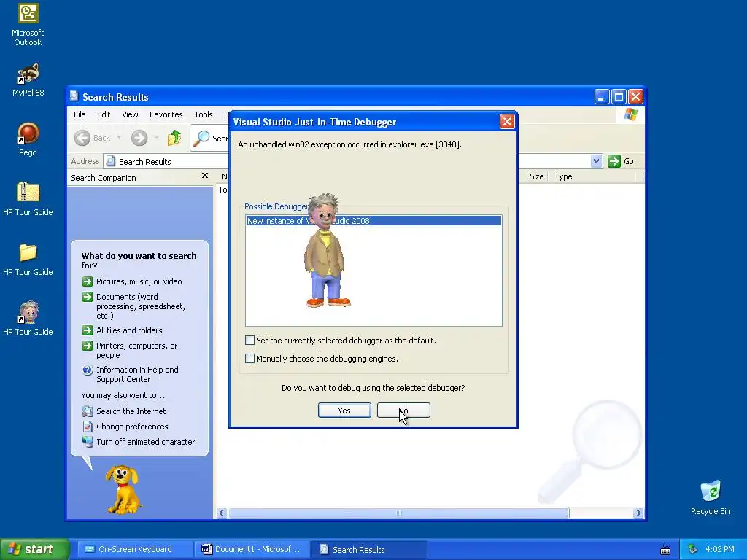Enable Set the currently selected debugger as default
Image resolution: width=747 pixels, height=560 pixels.
click(x=249, y=340)
